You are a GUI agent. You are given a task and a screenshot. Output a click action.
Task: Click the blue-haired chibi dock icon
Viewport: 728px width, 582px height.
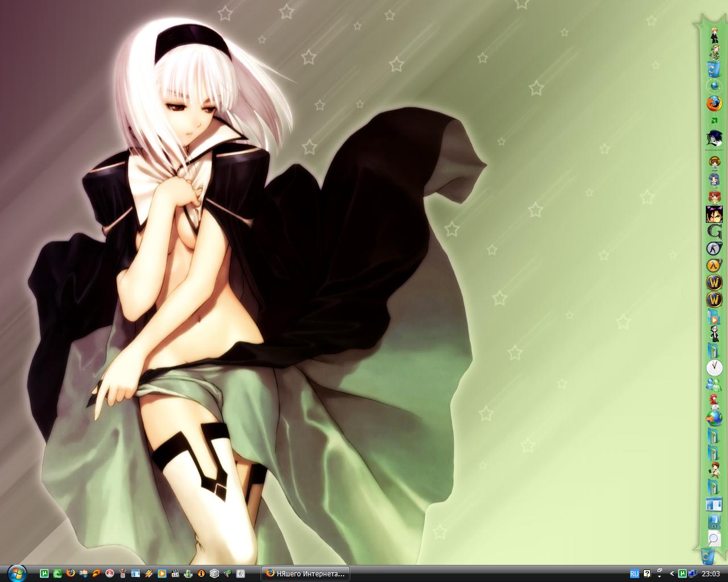[714, 180]
